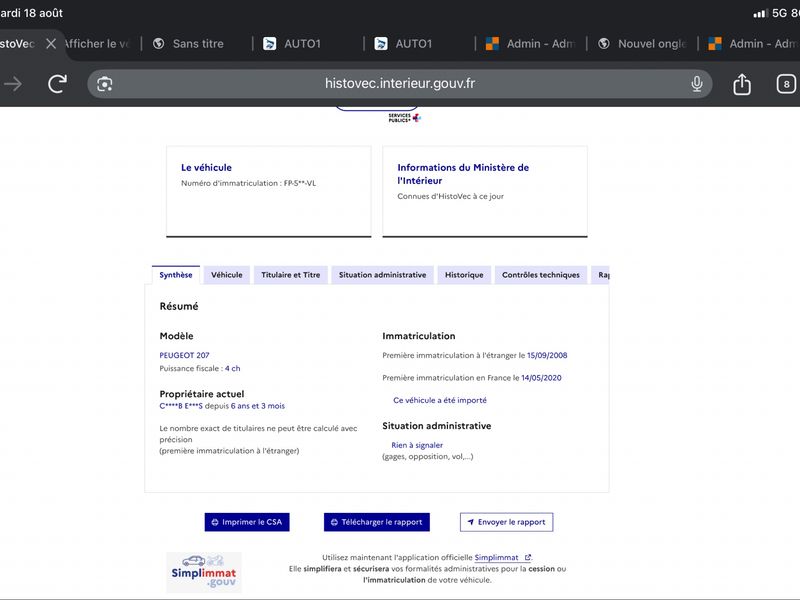The width and height of the screenshot is (800, 600).
Task: Click the Simplimmat.gouv logo image
Action: 204,572
